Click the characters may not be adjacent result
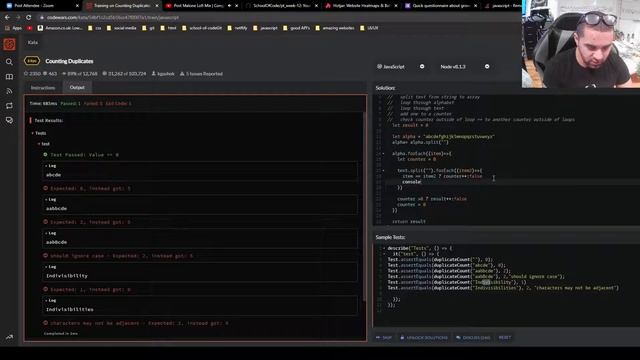The height and width of the screenshot is (360, 640). 136,323
